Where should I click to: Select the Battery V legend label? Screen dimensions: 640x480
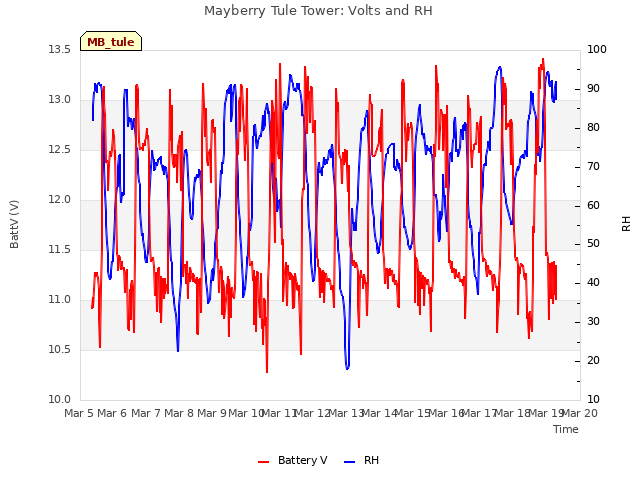point(302,460)
